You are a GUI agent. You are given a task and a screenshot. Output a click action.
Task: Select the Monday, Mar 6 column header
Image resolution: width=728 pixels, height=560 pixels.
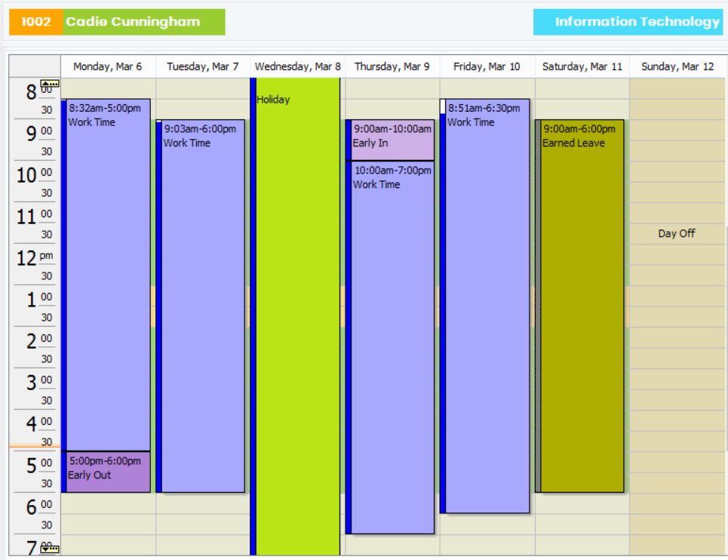(x=108, y=66)
